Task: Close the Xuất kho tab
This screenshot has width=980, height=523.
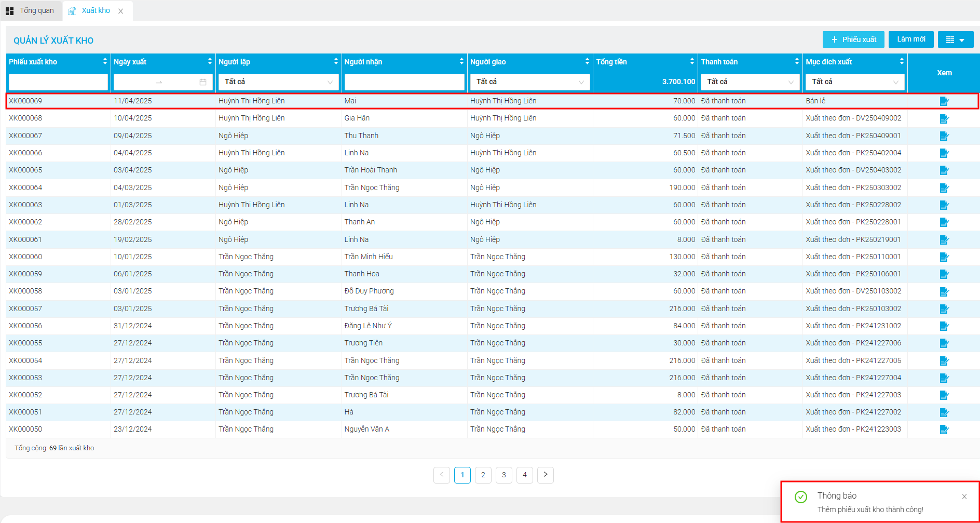Action: (120, 11)
